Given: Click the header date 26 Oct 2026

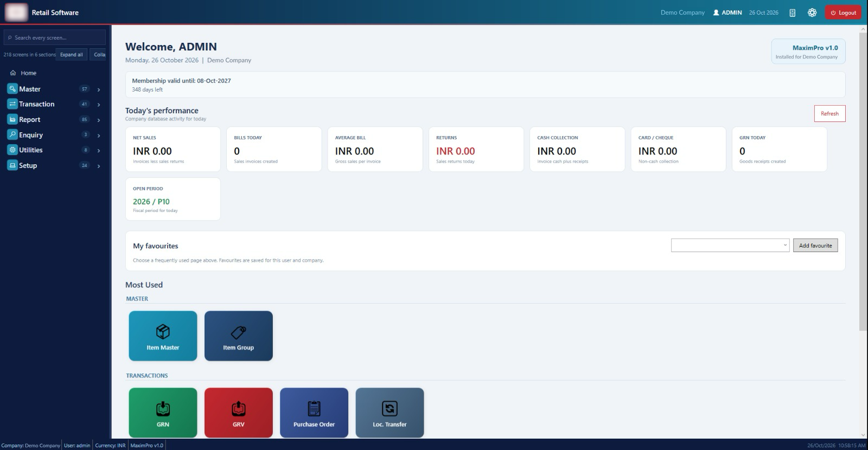Looking at the screenshot, I should click(764, 12).
